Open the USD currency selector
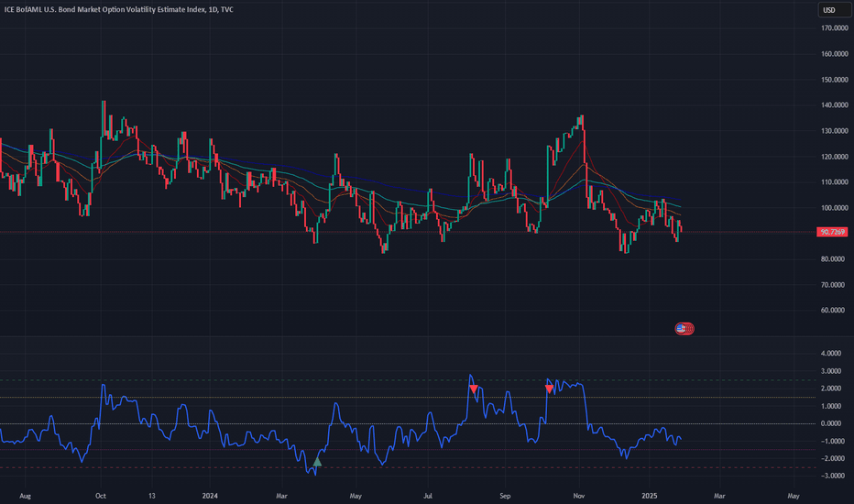 [833, 10]
